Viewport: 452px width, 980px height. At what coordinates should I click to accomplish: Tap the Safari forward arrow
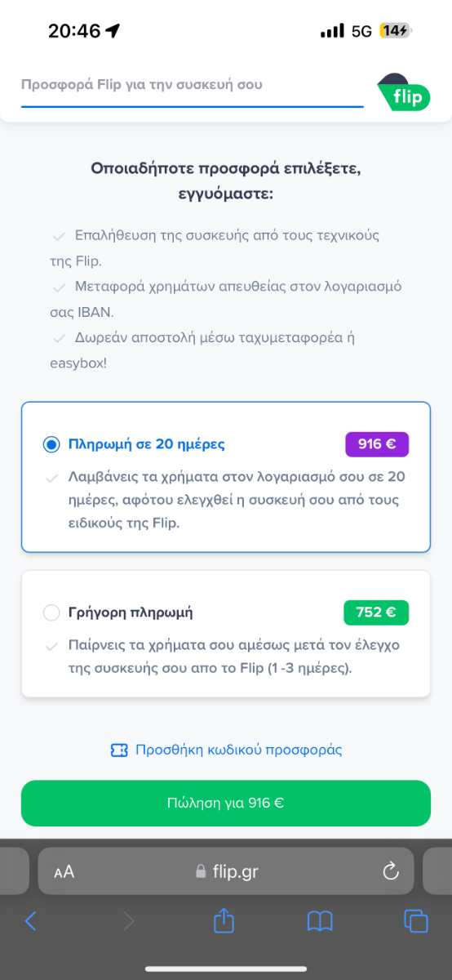click(x=128, y=921)
